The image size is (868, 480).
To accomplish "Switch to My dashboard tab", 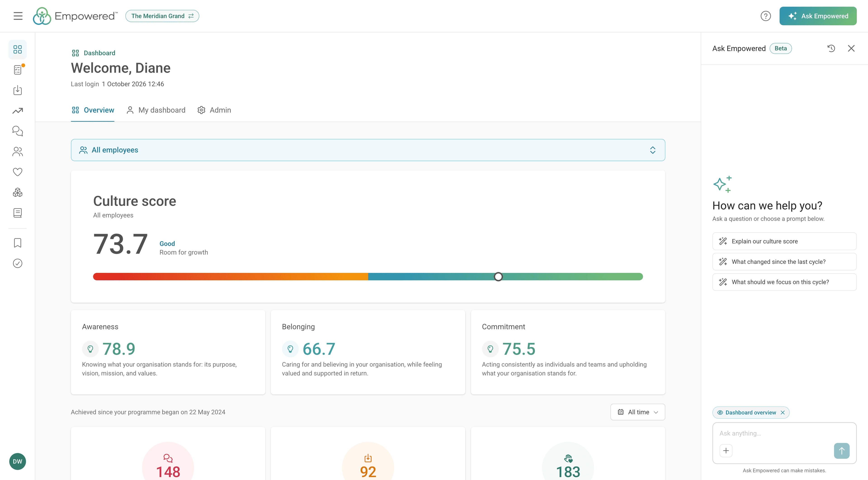I will pos(156,110).
